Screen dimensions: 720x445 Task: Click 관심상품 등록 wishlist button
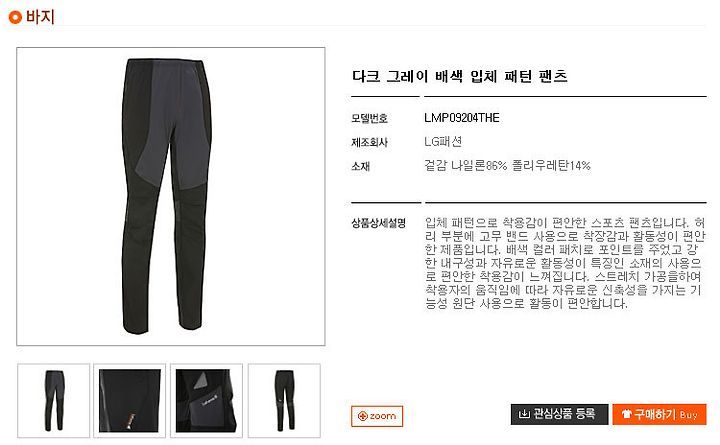[x=559, y=415]
